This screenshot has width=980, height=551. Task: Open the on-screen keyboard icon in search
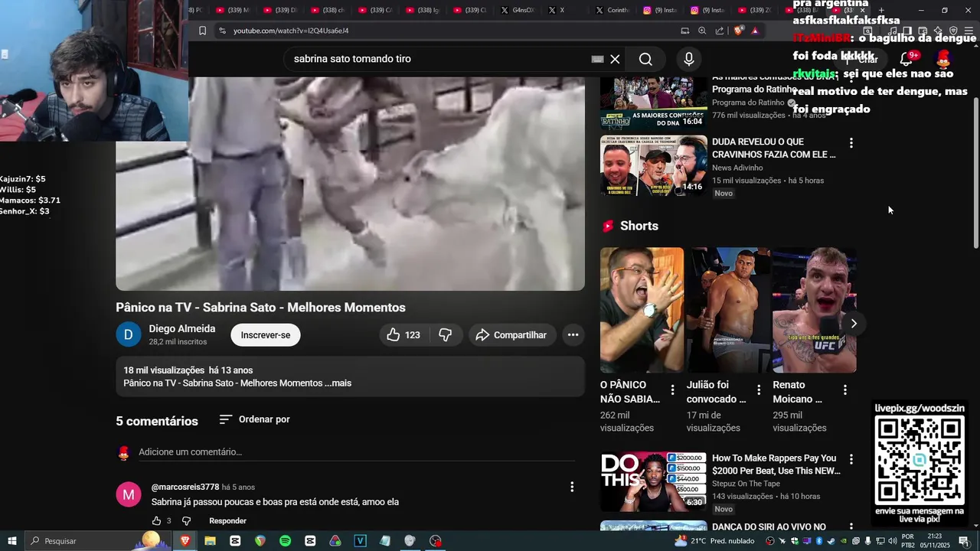[598, 59]
